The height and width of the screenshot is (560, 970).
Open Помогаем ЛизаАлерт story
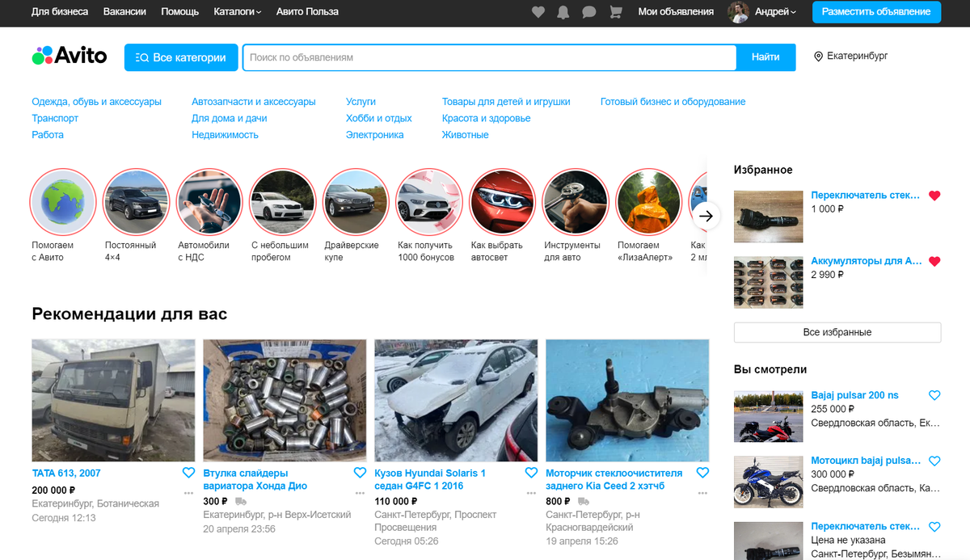coord(648,203)
